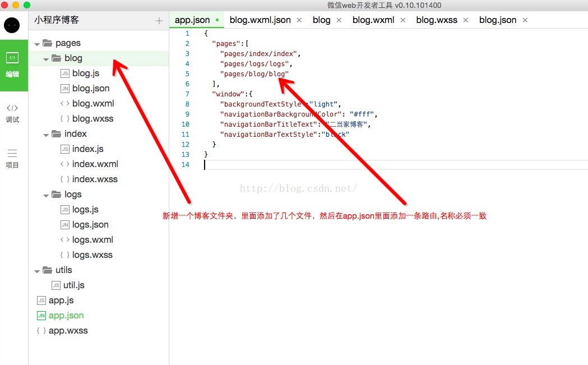Collapse the utils folder
The width and height of the screenshot is (588, 365).
[x=37, y=270]
